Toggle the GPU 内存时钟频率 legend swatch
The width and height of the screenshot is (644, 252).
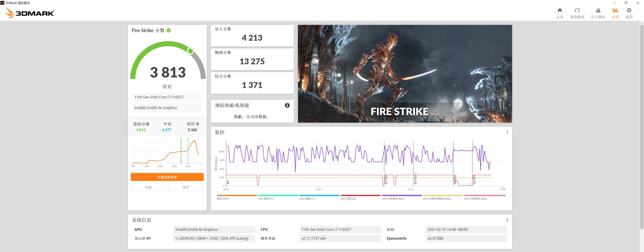(x=443, y=195)
